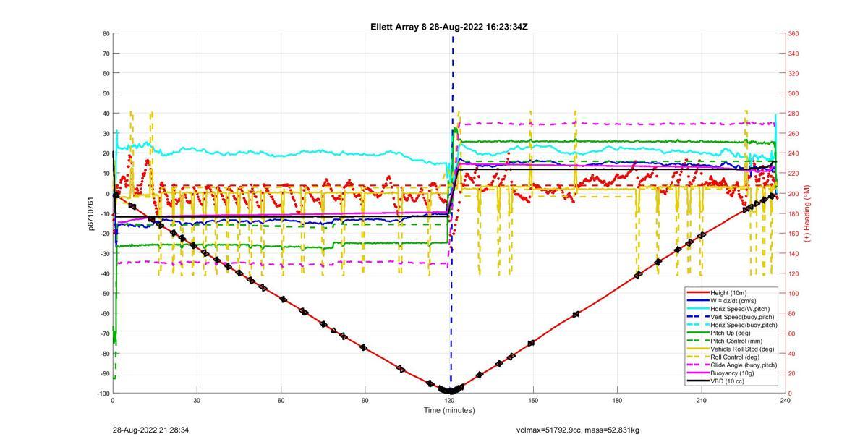The image size is (868, 442).
Task: Click the right heading axis tick label '200'
Action: tap(793, 193)
